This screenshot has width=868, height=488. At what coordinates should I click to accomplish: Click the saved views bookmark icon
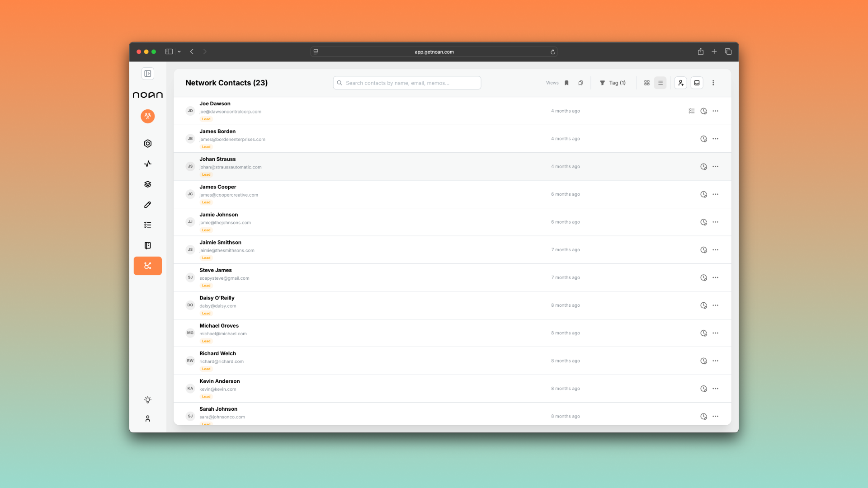click(x=566, y=83)
